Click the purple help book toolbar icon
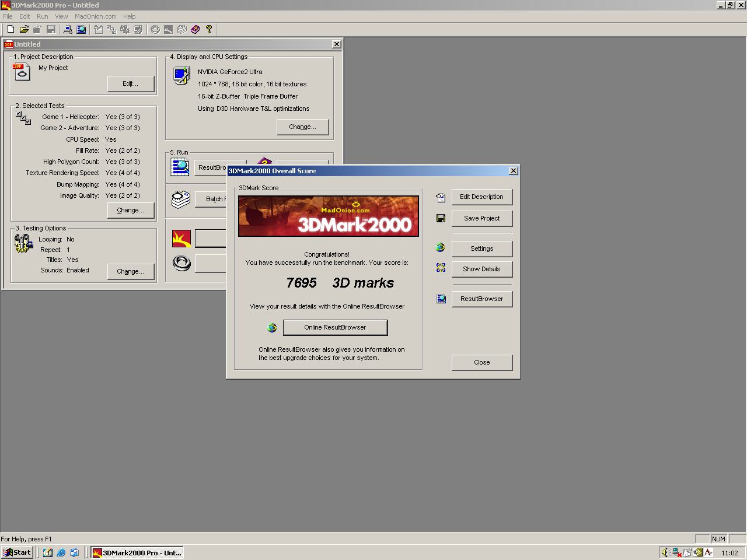Screen dimensions: 747x560 pos(196,29)
